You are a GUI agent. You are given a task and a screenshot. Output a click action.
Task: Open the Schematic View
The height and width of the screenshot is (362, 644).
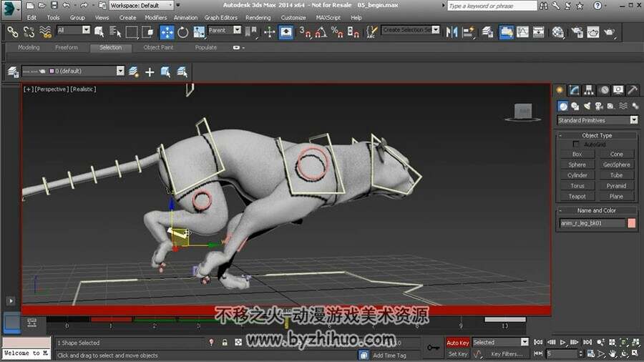(x=538, y=31)
